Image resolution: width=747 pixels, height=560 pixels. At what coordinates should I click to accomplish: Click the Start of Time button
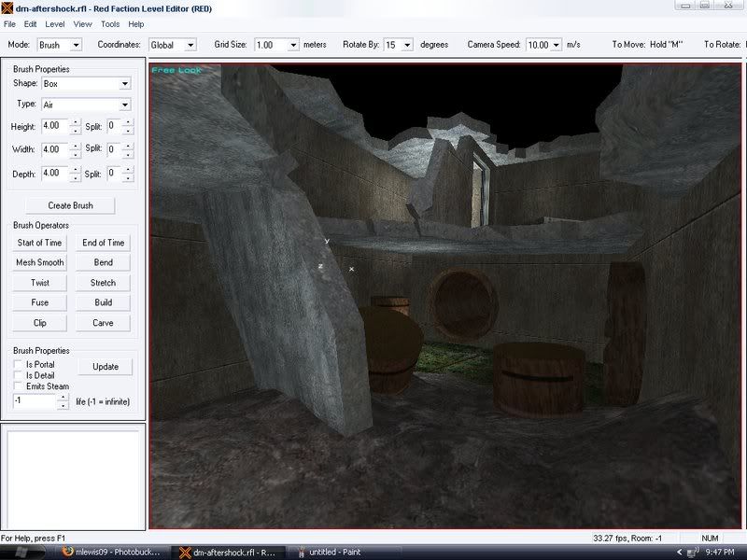pyautogui.click(x=39, y=243)
